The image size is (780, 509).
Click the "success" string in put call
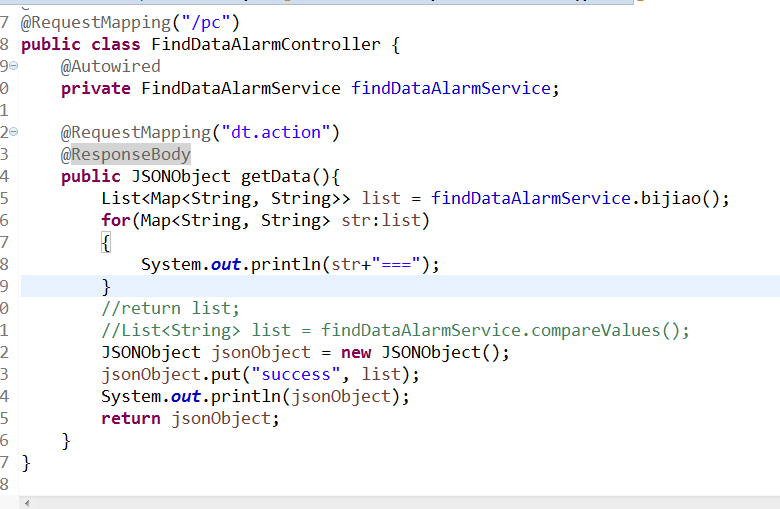[295, 374]
